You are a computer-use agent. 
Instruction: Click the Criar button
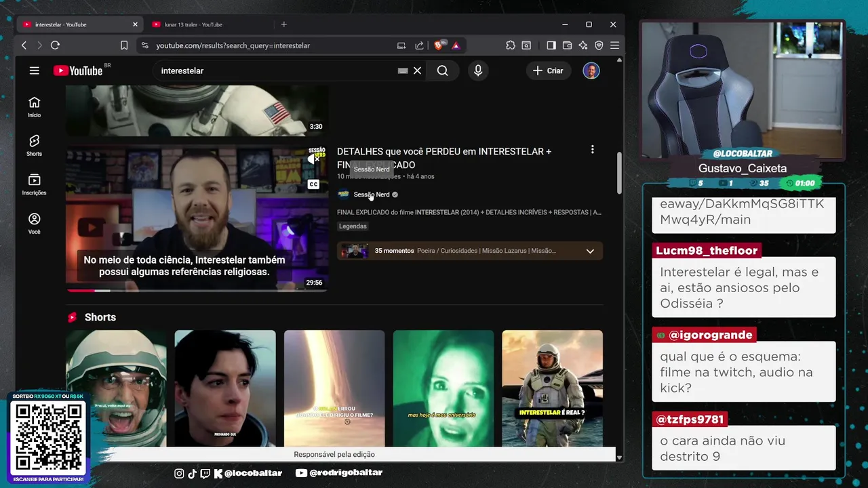[x=549, y=70]
